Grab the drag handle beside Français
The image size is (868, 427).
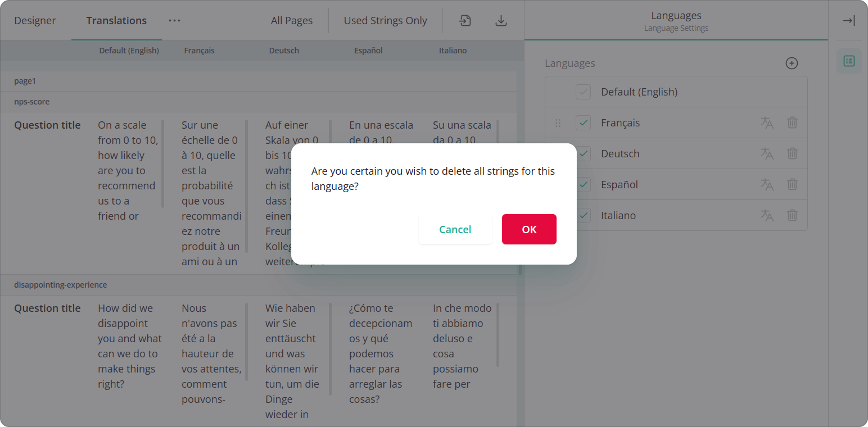[558, 122]
